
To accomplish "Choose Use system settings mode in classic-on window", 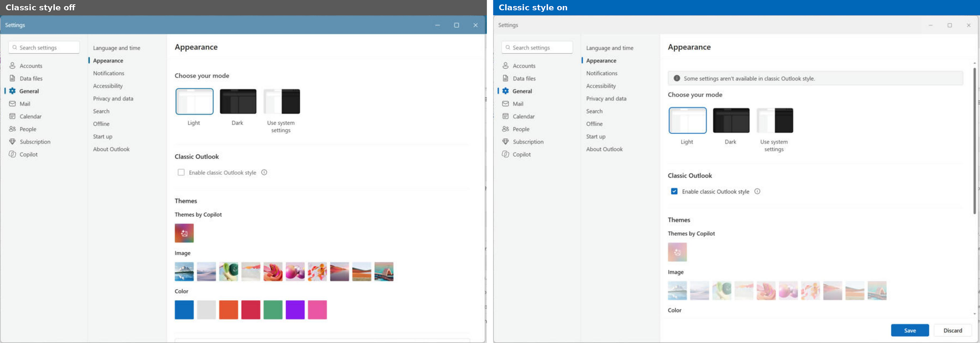I will pos(775,120).
